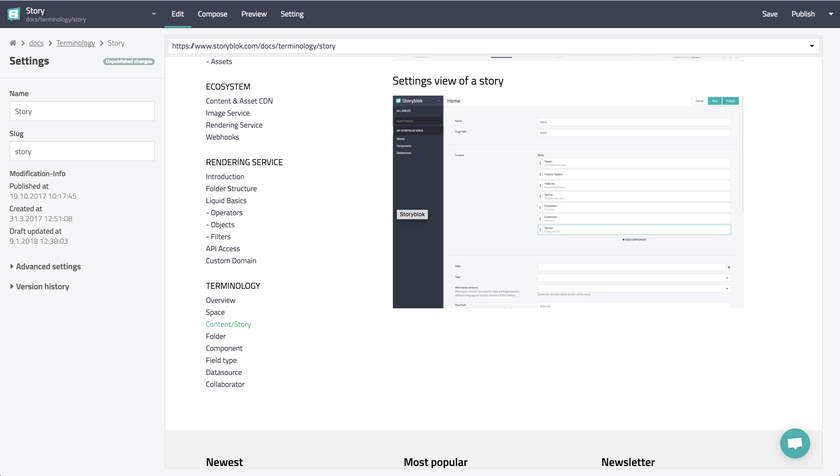Open the Component terminology link
This screenshot has width=840, height=476.
[x=224, y=348]
